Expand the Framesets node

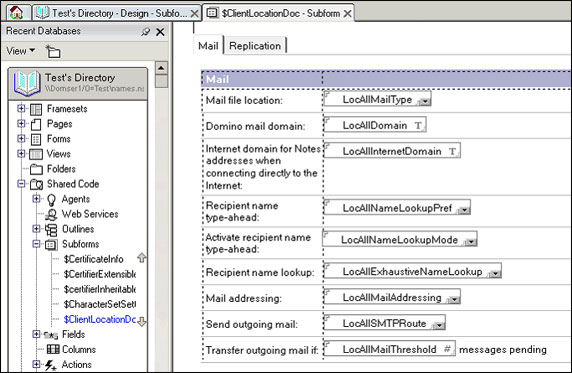[21, 108]
